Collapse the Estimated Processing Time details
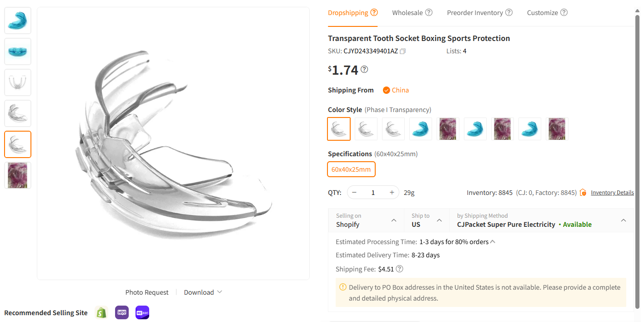Screen dimensions: 644x322 [492, 241]
